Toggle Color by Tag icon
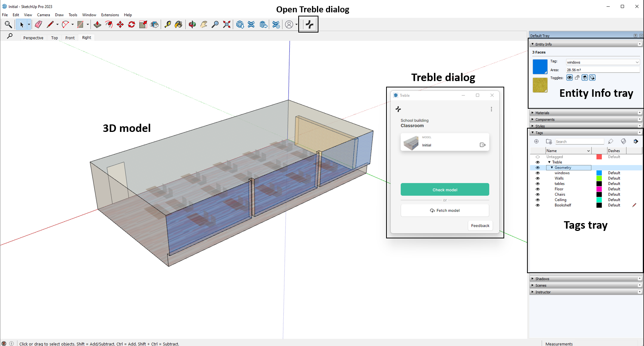This screenshot has height=346, width=644. pyautogui.click(x=623, y=141)
